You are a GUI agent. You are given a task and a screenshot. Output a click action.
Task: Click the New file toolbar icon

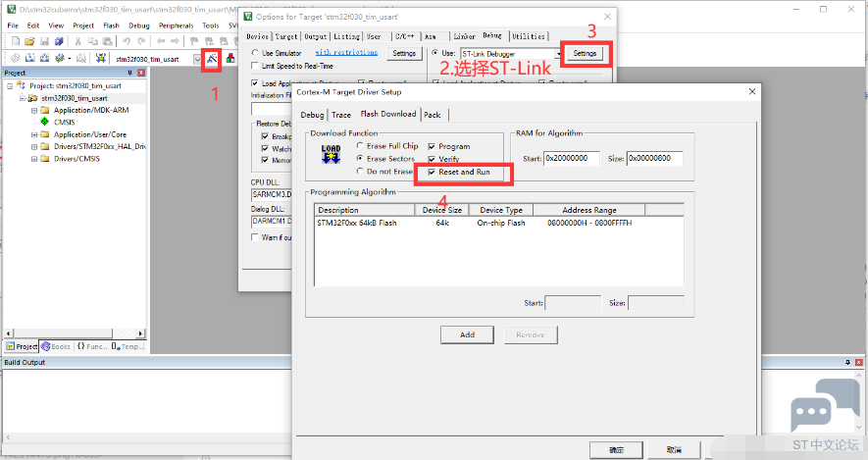[16, 41]
